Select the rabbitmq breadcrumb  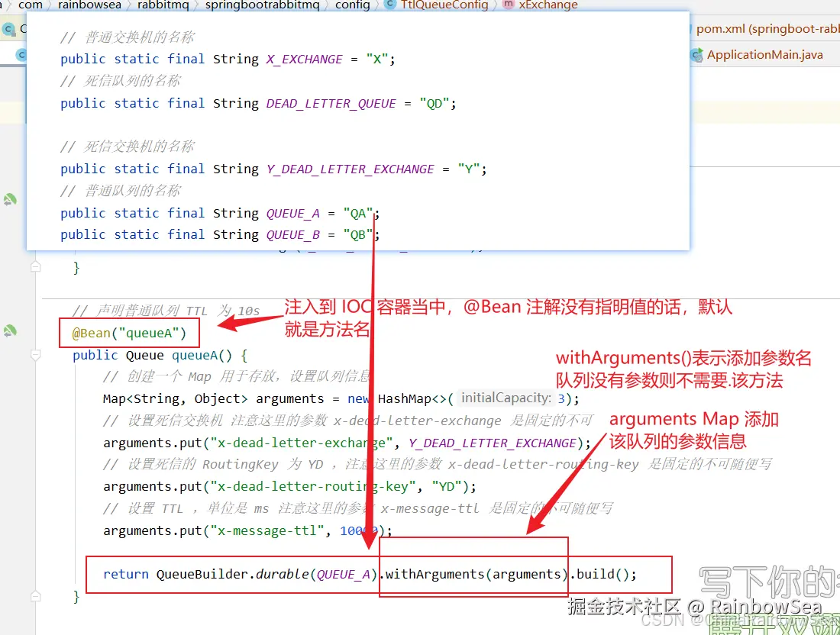click(163, 5)
